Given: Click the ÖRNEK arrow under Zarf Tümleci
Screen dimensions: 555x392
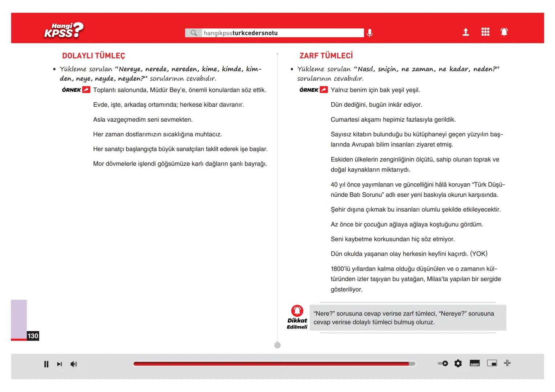Looking at the screenshot, I should point(324,90).
